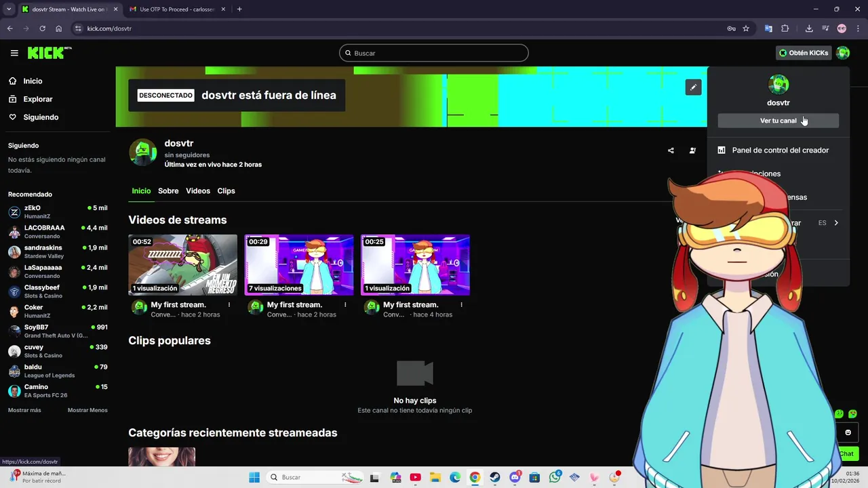The image size is (868, 488).
Task: Expand recommended list with Mostrar más
Action: tap(24, 410)
